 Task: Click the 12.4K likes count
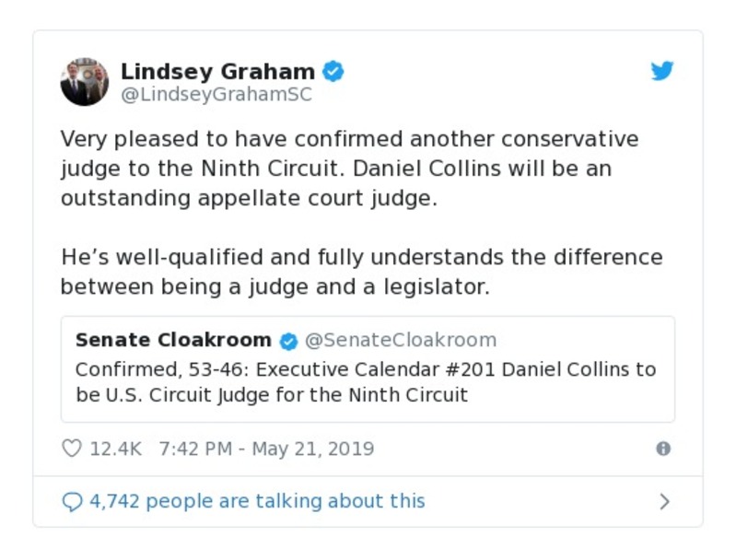tap(115, 449)
